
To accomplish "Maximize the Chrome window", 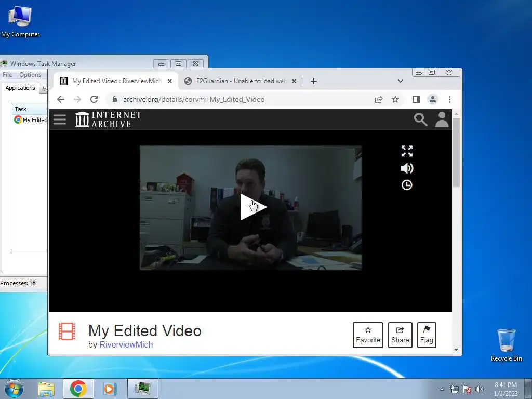I will (x=432, y=72).
